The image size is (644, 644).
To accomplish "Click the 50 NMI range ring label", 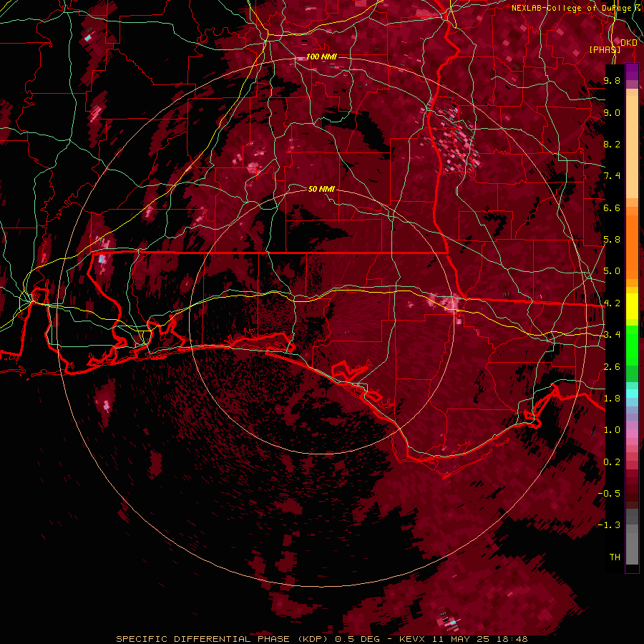I will coord(321,189).
